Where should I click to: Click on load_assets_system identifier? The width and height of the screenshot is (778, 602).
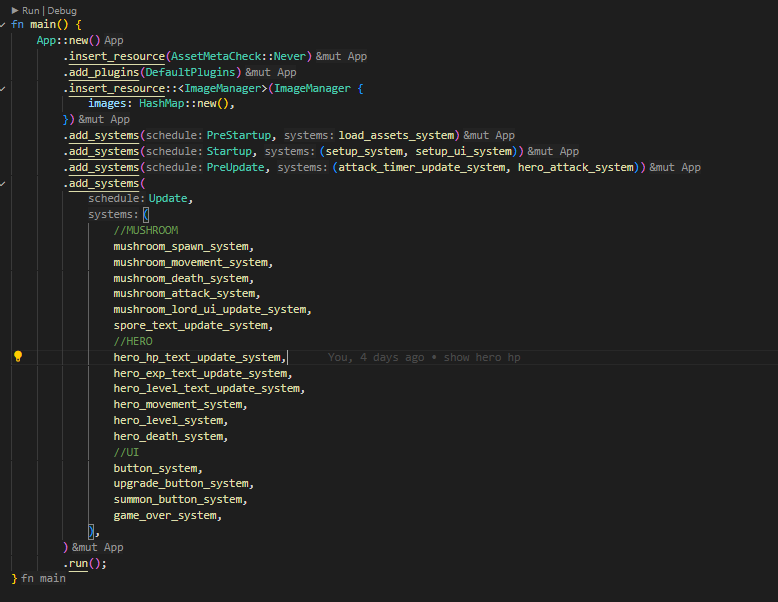[398, 135]
